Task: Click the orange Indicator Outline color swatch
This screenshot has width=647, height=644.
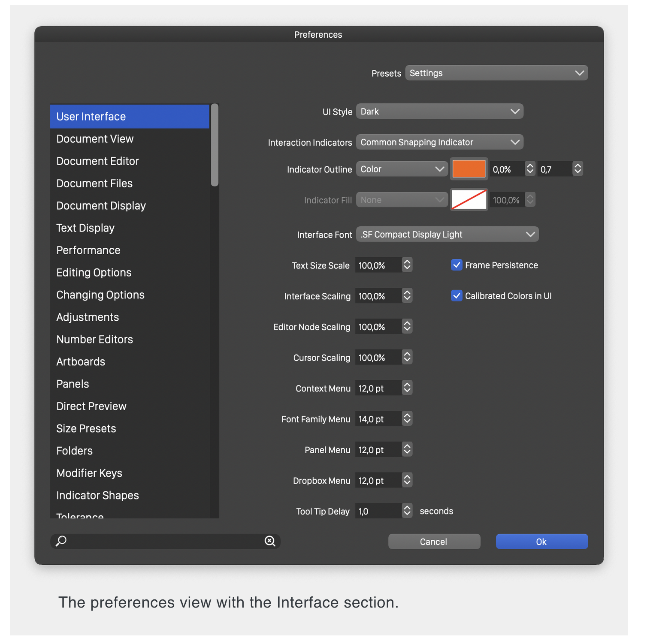Action: click(x=469, y=169)
